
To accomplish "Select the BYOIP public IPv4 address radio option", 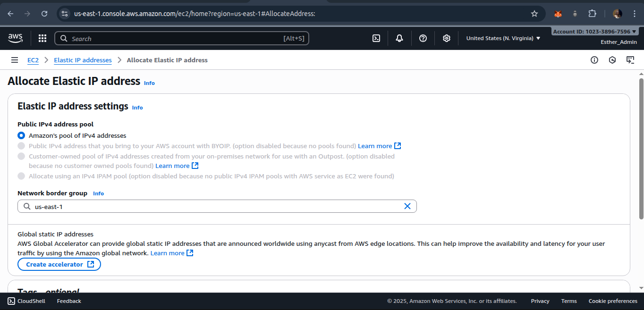I will point(21,146).
